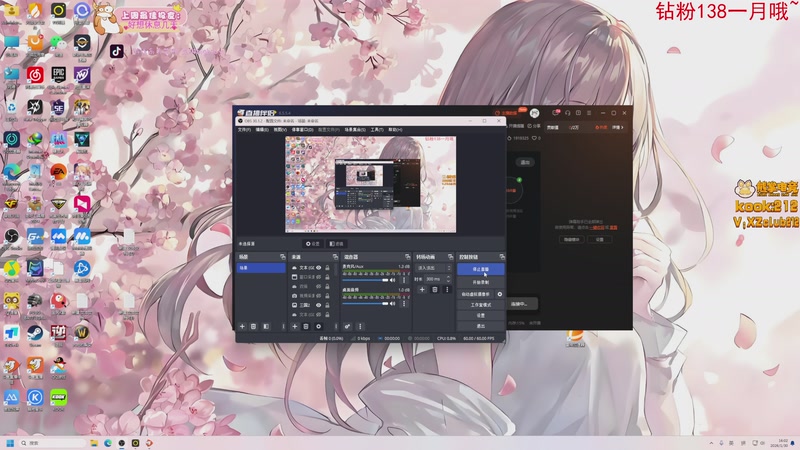Screen dimensions: 800x450
Task: Open transition type dropdown in OBS
Action: click(x=434, y=268)
